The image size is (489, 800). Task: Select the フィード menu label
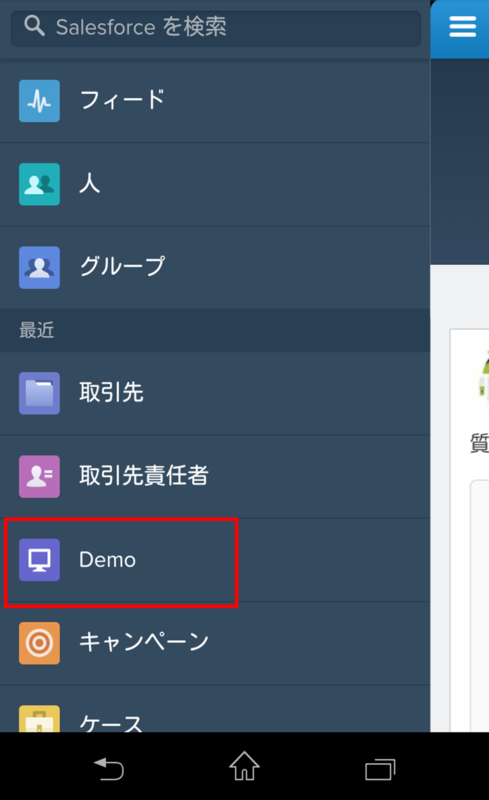pyautogui.click(x=123, y=100)
